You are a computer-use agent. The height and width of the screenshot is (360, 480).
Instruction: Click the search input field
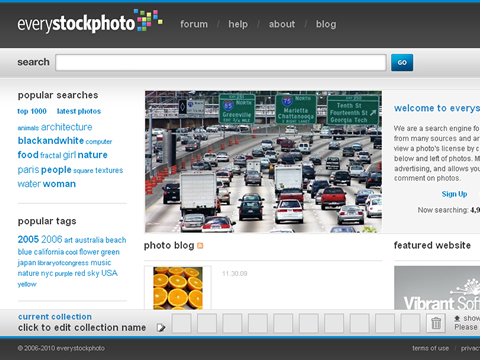point(221,62)
